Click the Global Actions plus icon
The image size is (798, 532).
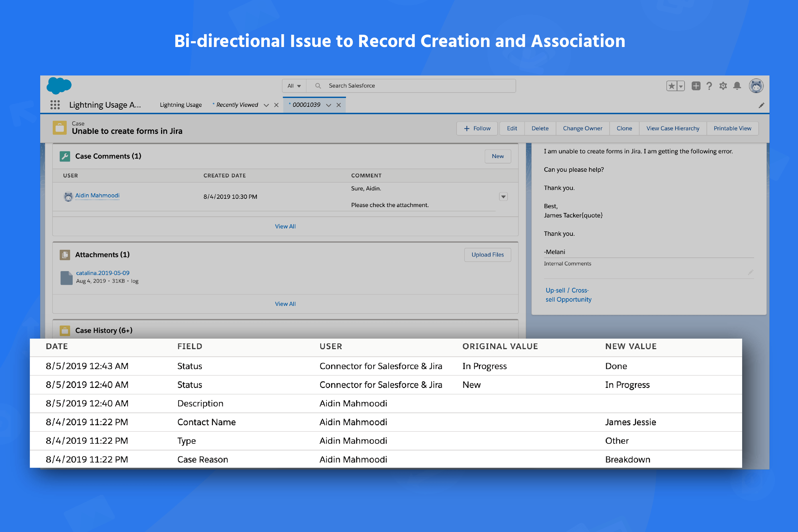[696, 86]
